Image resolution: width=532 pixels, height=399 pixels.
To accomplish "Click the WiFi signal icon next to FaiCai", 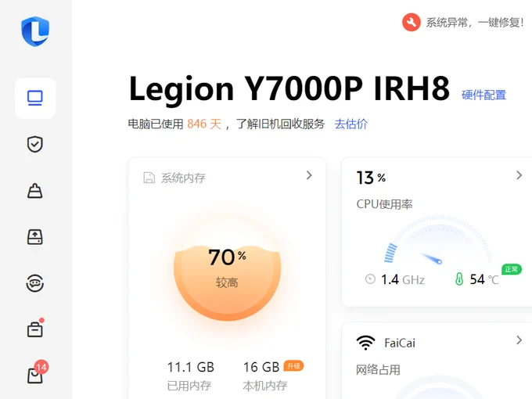I will click(365, 343).
